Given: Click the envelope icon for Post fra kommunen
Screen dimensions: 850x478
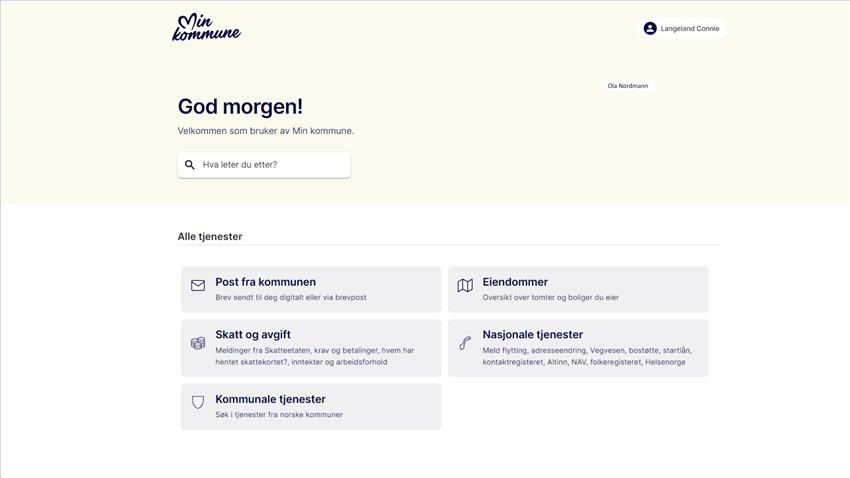Looking at the screenshot, I should [198, 286].
